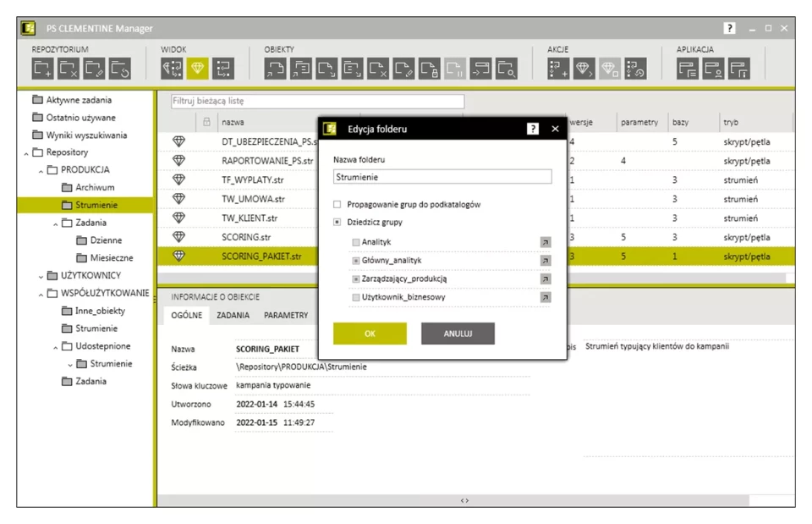
Task: Check the Użytkownik_biznesowy group checkbox
Action: coord(356,297)
